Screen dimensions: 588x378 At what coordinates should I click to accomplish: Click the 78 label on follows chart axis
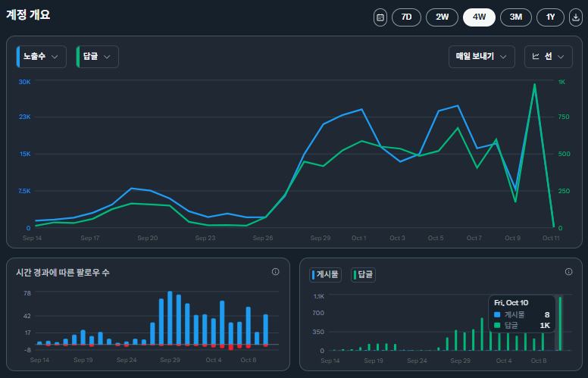[x=27, y=293]
